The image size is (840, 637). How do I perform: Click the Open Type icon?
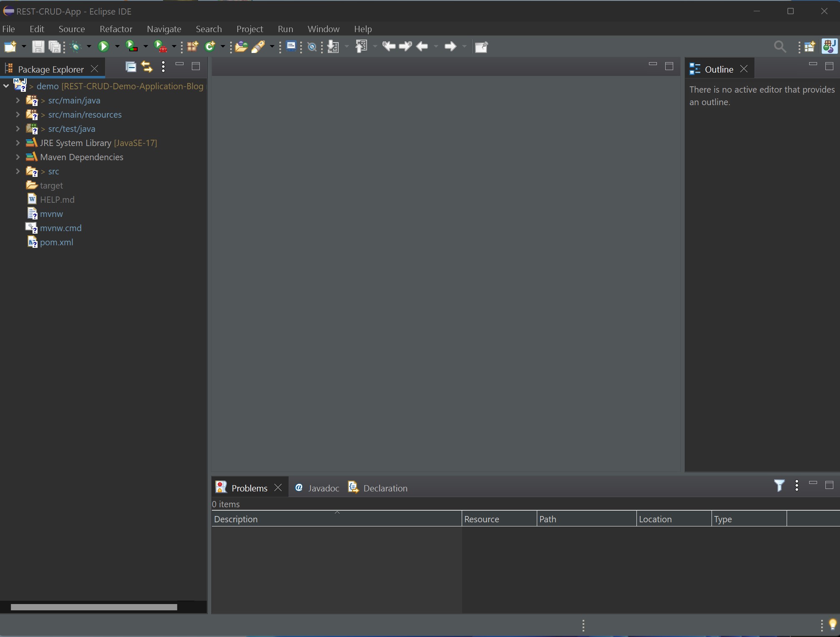tap(241, 47)
